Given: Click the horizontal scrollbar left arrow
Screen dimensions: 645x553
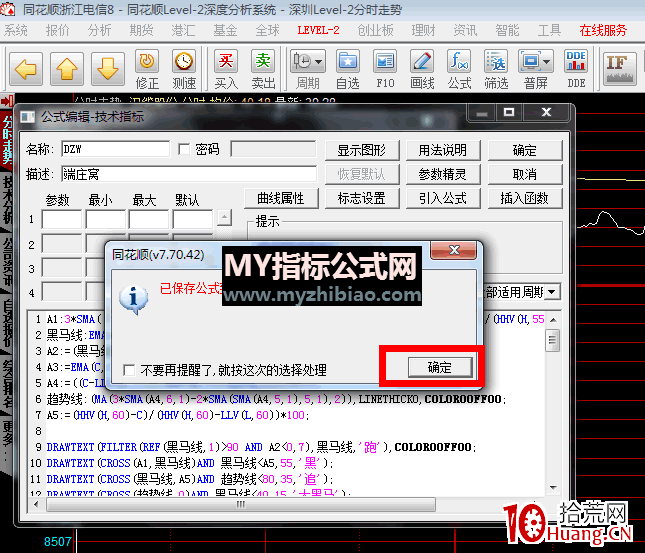Looking at the screenshot, I should pyautogui.click(x=36, y=504).
